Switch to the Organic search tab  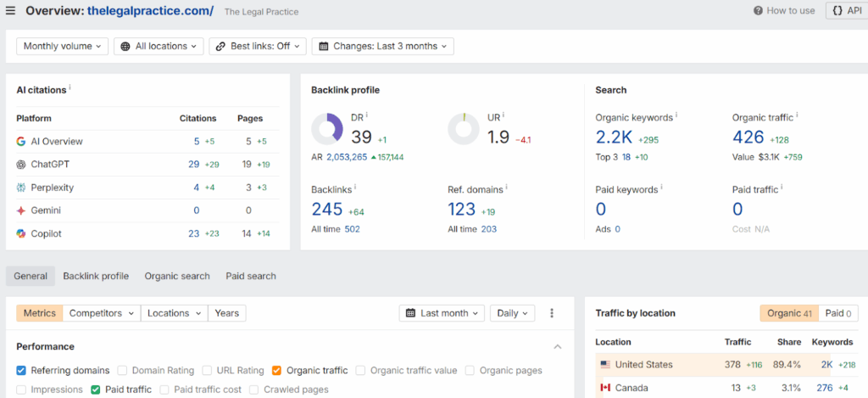click(x=177, y=276)
